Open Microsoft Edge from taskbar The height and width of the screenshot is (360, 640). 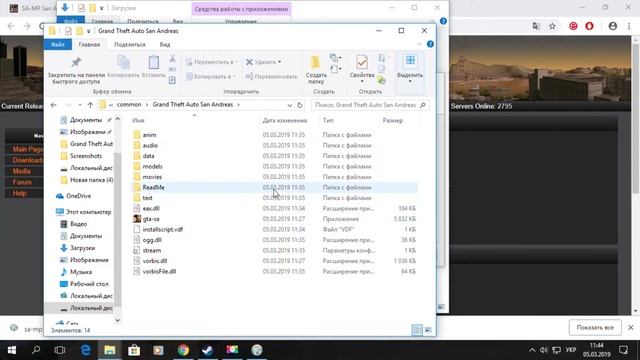(85, 350)
